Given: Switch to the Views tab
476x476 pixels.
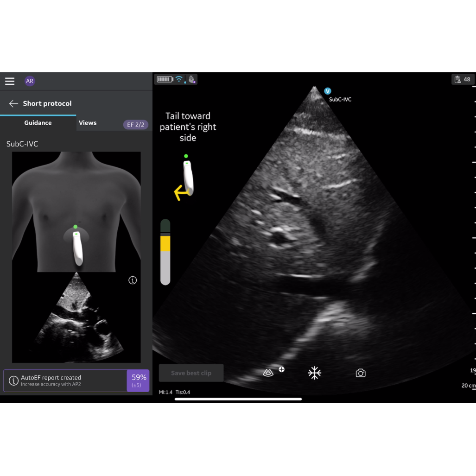Looking at the screenshot, I should [x=88, y=123].
